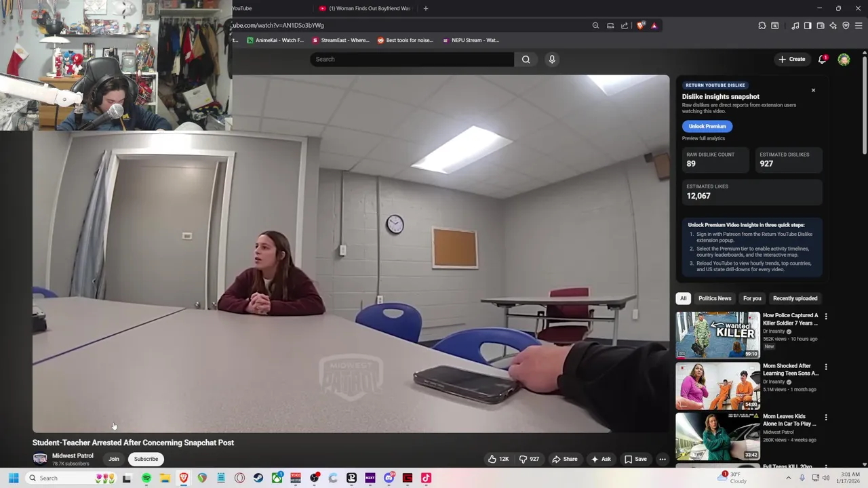Open Leo AI sparkle icon

(x=833, y=26)
